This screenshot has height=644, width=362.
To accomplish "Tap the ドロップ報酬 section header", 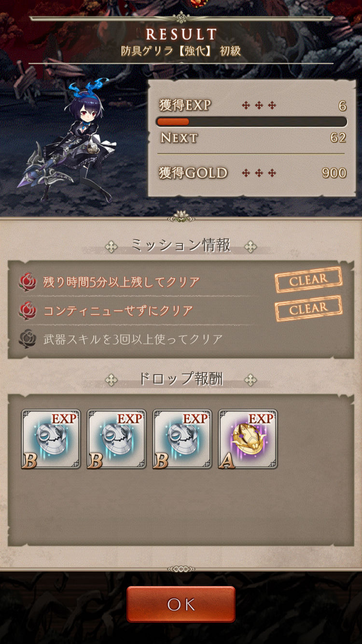I will 181,379.
